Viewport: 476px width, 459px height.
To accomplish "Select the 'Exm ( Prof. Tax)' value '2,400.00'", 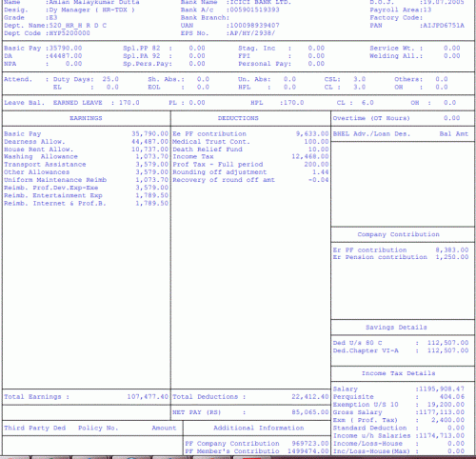I will click(x=447, y=420).
